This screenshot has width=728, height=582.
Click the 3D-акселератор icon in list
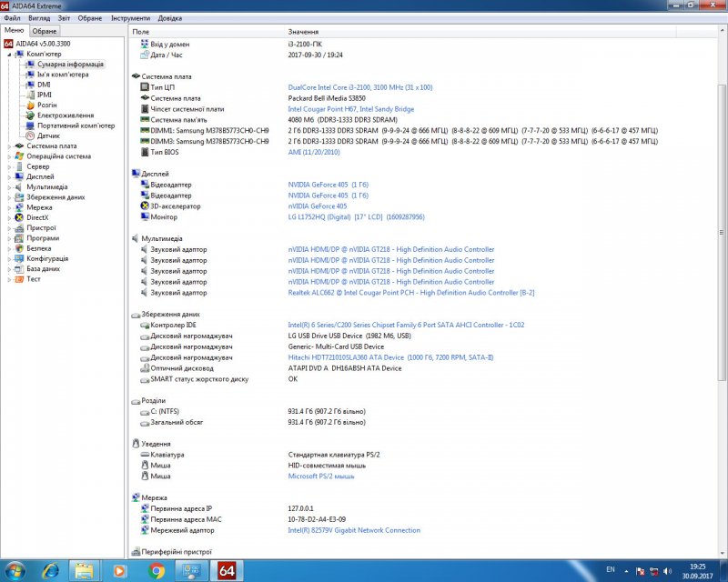click(x=144, y=206)
